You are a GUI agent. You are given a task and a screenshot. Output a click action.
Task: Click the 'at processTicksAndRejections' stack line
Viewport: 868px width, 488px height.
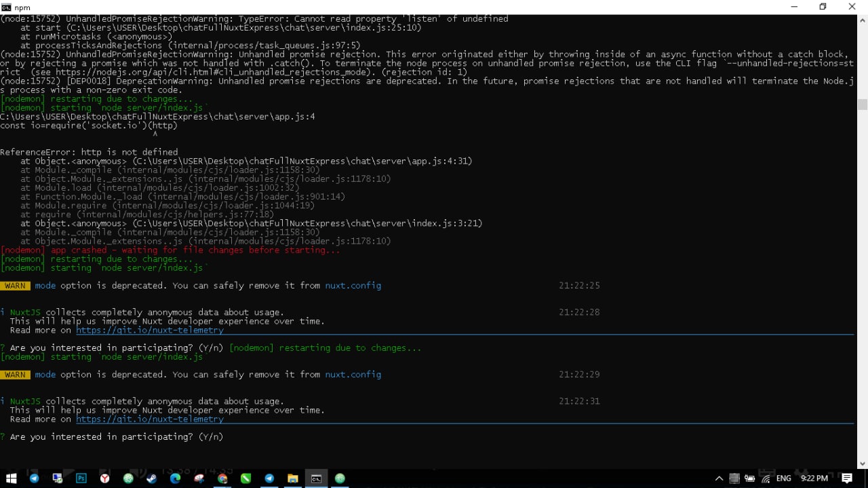tap(190, 45)
